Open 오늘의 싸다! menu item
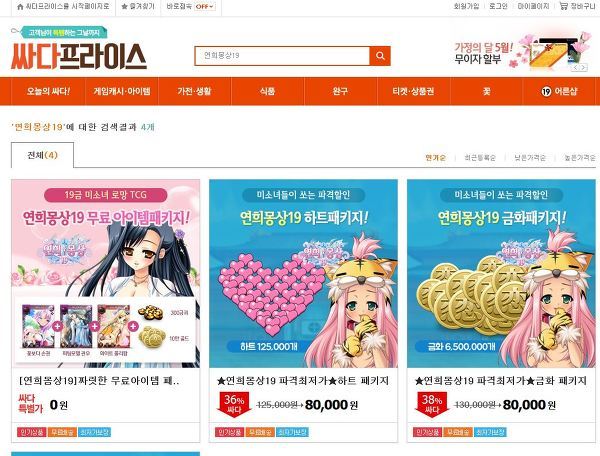 48,91
